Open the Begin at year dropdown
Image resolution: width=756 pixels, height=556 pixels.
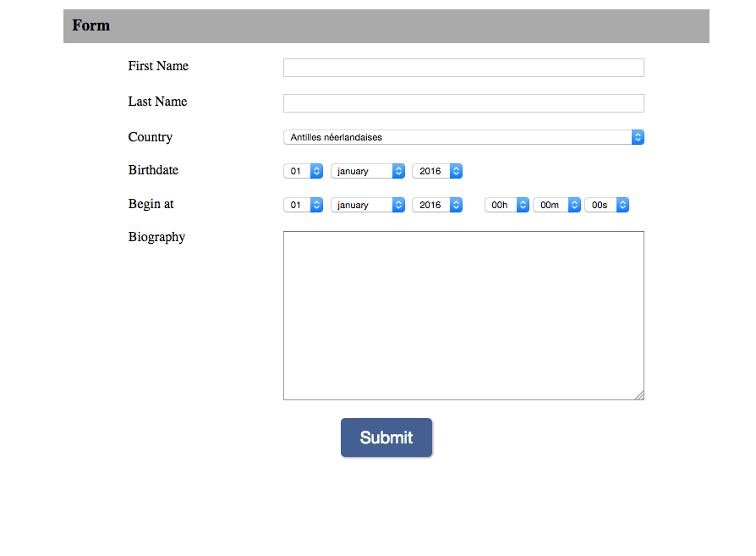[x=437, y=205]
